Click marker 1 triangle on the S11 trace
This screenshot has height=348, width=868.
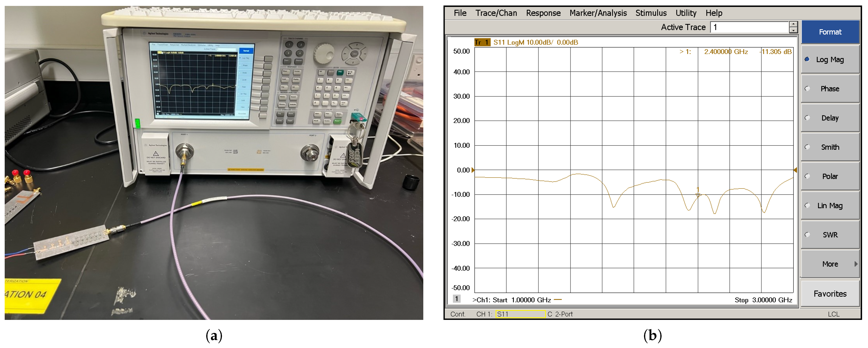click(x=698, y=195)
